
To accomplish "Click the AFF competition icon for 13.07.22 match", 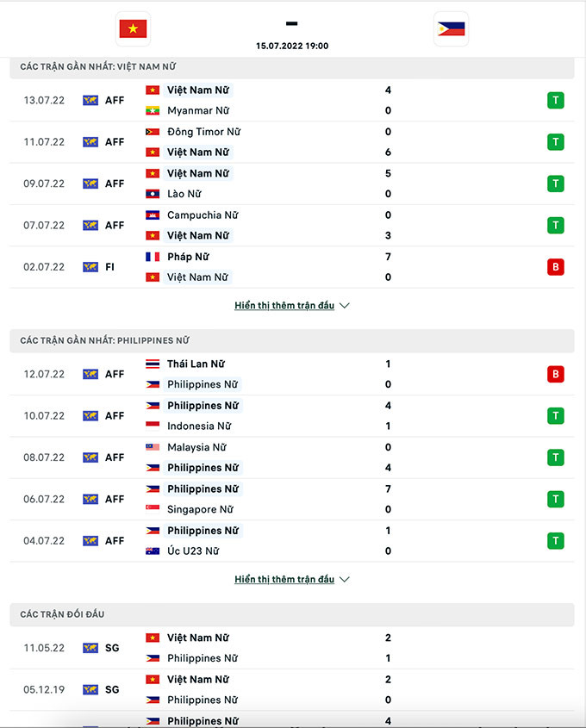I will coord(90,101).
